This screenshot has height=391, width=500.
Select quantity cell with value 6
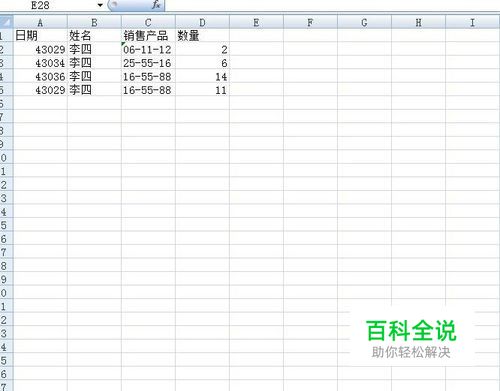pos(202,63)
